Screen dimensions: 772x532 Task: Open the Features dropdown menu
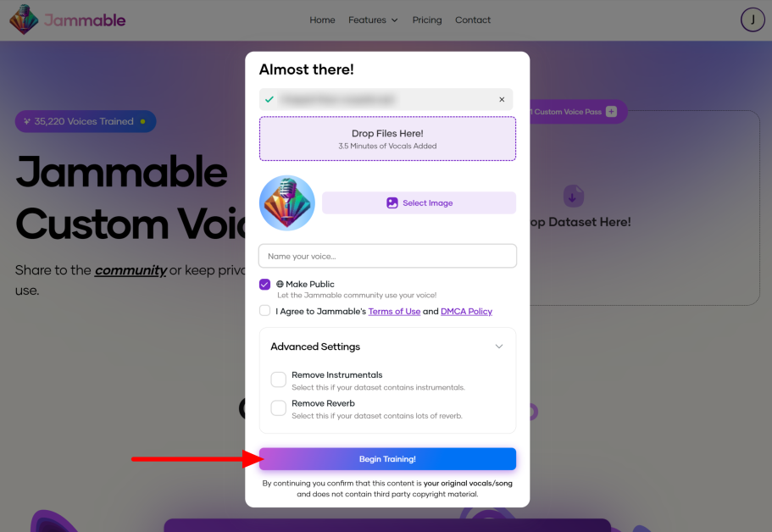click(373, 20)
